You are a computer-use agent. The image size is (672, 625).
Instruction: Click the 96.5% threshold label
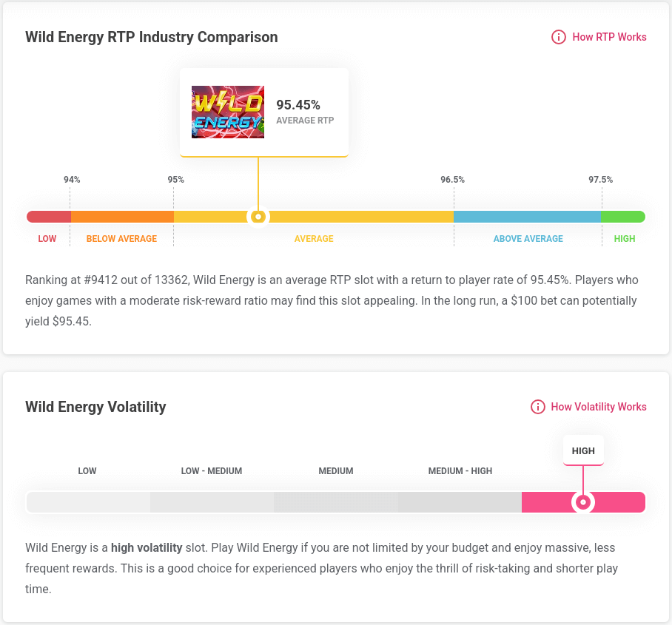[453, 180]
